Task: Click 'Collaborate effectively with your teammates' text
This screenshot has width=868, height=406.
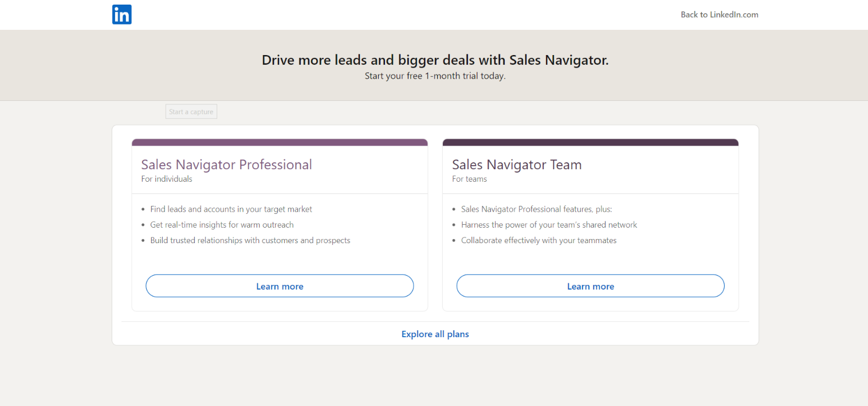Action: [539, 240]
